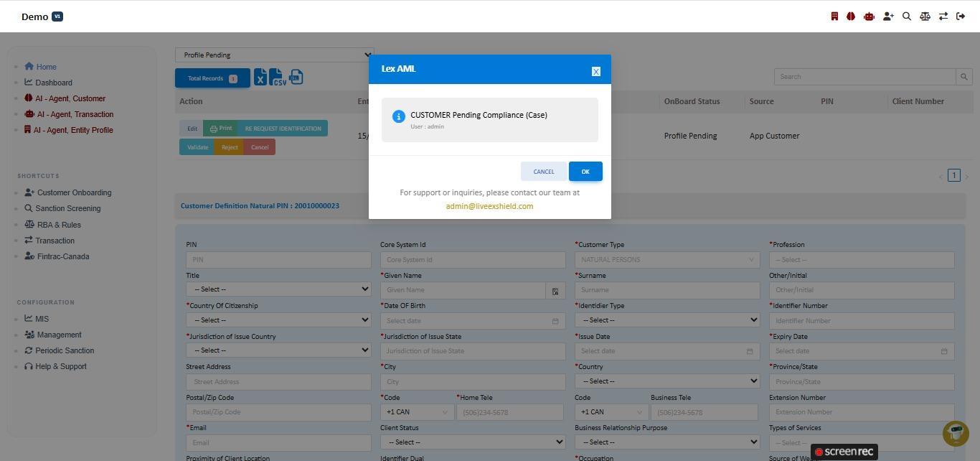Open the address Country dropdown

coord(667,381)
